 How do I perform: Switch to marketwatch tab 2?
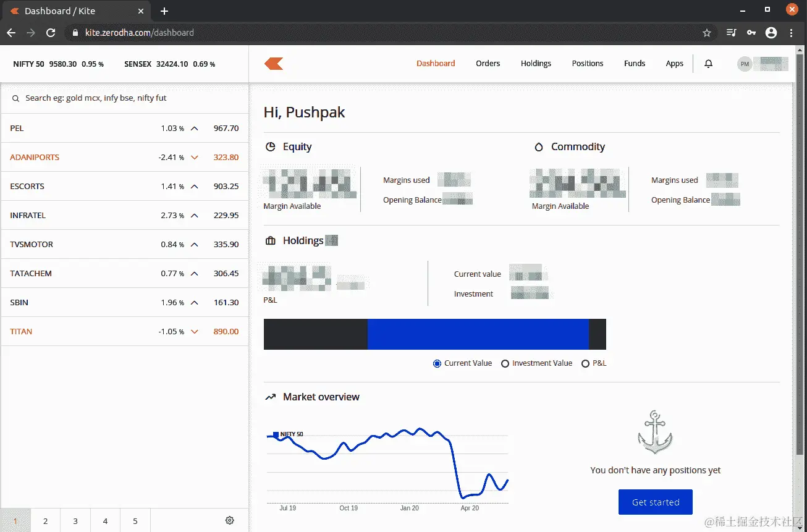pos(45,520)
